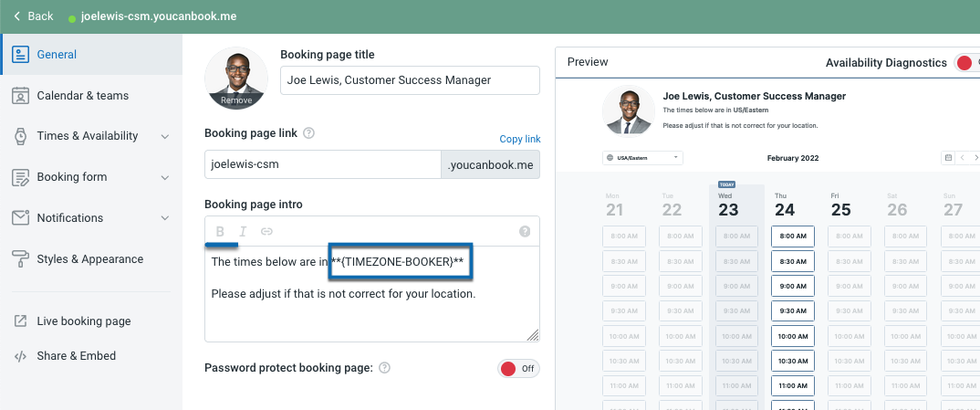Expand the Booking form section

point(164,177)
